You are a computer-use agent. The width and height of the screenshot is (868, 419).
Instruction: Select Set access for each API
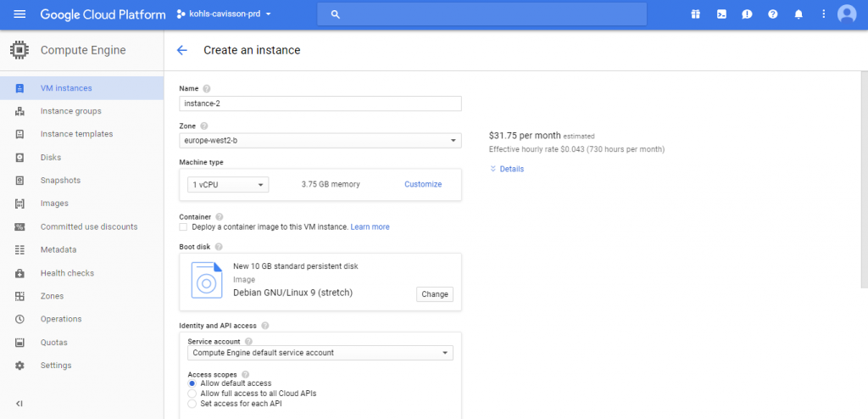pos(192,404)
